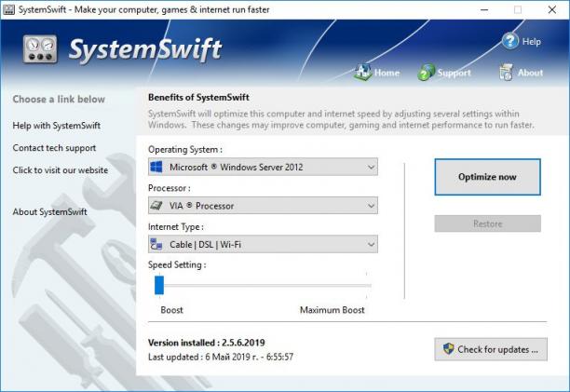Expand the Processor dropdown arrow
The width and height of the screenshot is (570, 392).
click(x=371, y=206)
